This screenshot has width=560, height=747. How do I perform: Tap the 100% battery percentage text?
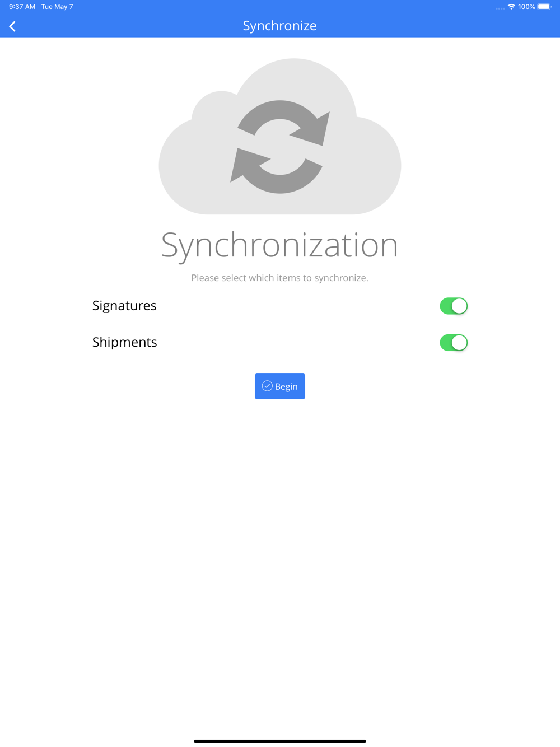coord(526,7)
